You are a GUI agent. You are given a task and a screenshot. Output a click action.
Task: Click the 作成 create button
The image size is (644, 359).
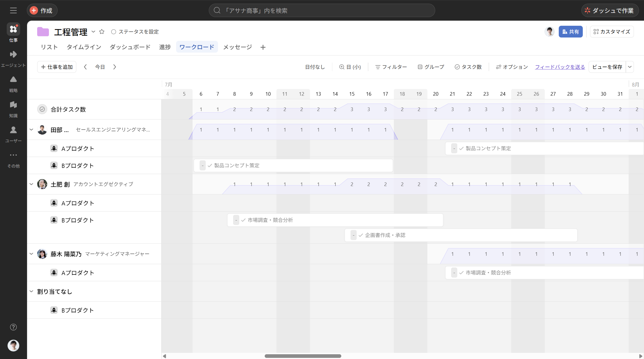click(42, 11)
